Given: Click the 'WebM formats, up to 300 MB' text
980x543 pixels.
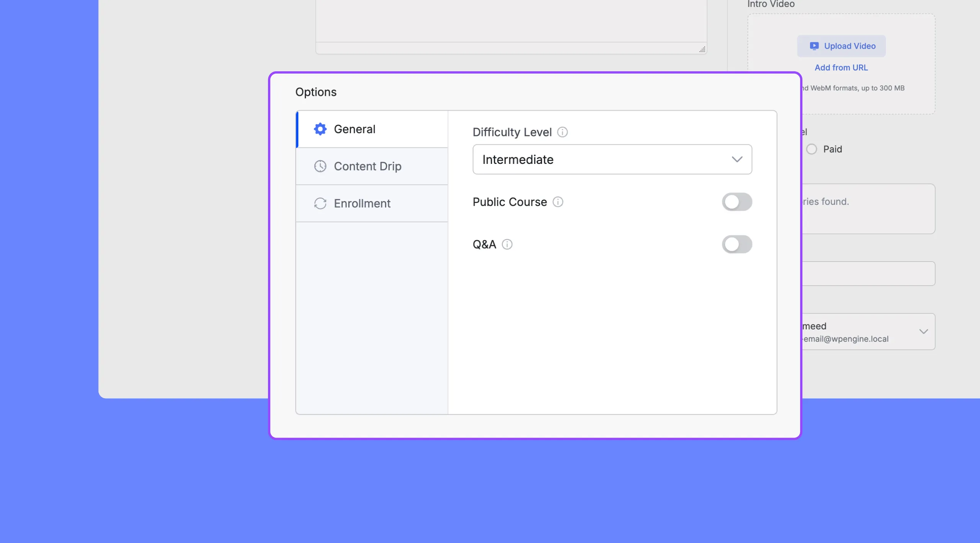Looking at the screenshot, I should click(x=857, y=88).
